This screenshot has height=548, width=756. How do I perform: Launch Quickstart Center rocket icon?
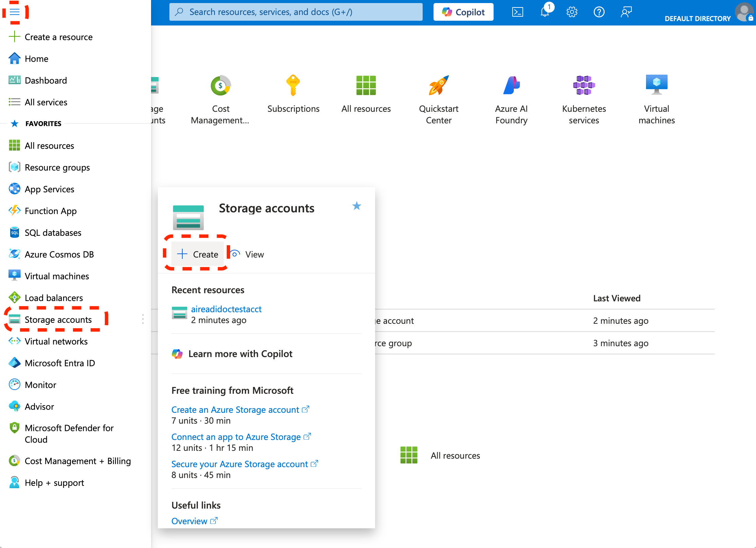tap(439, 86)
